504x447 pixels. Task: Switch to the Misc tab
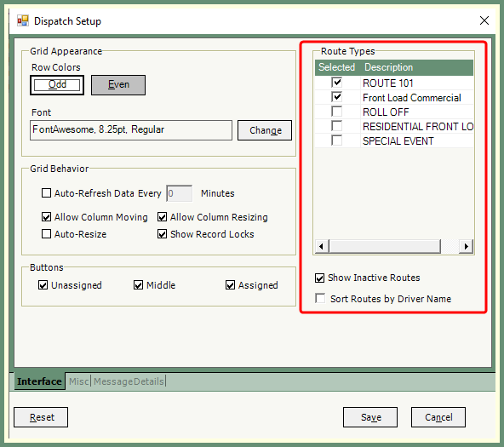click(78, 381)
